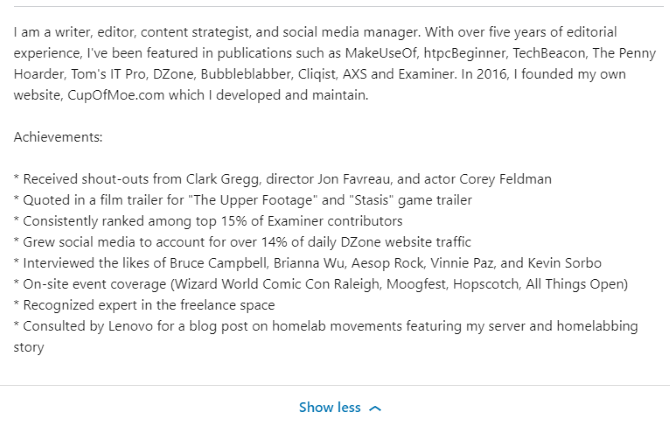670x427 pixels.
Task: Click the "The Upper Footage" trailer line
Action: click(243, 200)
